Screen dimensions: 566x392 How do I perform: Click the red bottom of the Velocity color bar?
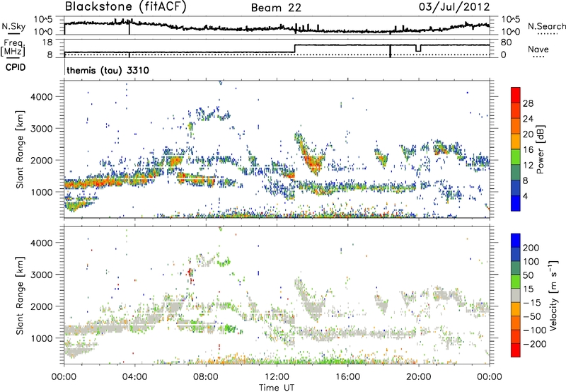(x=516, y=350)
